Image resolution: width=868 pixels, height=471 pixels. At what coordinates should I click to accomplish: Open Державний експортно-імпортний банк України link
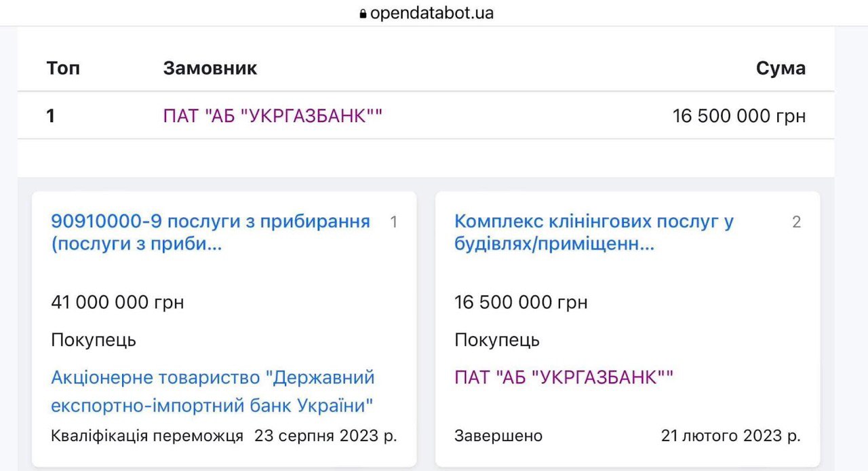pyautogui.click(x=212, y=392)
